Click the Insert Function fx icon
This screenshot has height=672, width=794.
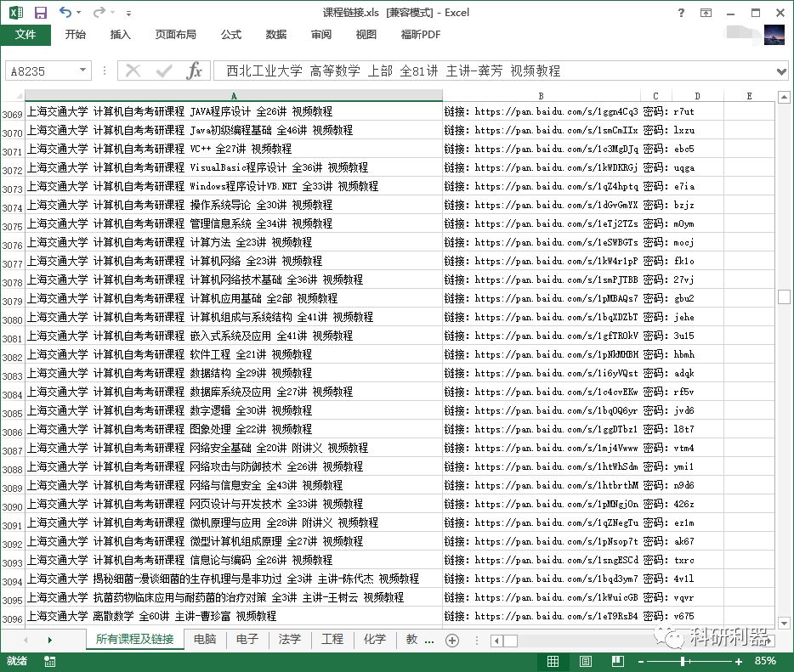(x=195, y=71)
